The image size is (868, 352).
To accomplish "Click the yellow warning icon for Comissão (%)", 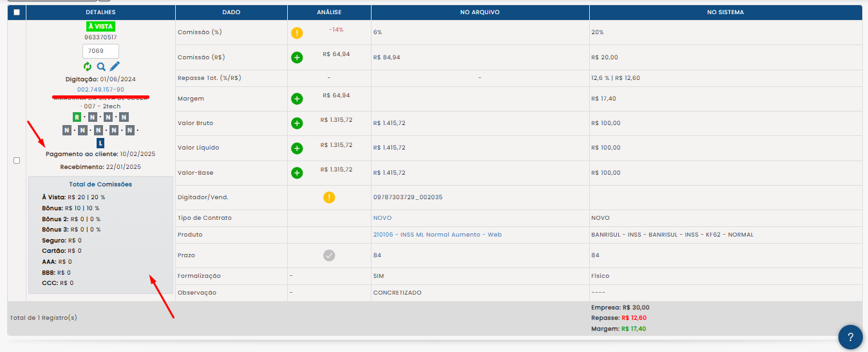I will (297, 33).
